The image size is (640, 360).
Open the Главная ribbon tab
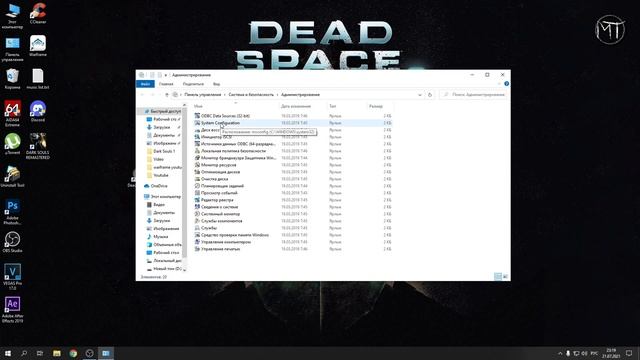click(x=166, y=84)
